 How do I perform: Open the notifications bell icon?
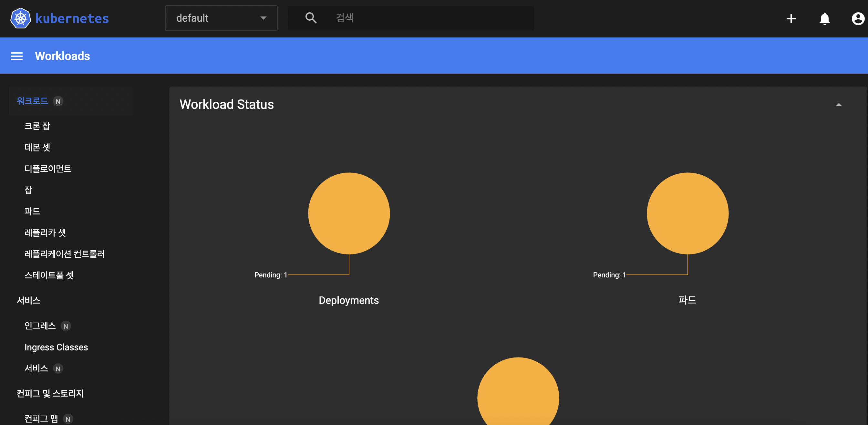click(824, 18)
